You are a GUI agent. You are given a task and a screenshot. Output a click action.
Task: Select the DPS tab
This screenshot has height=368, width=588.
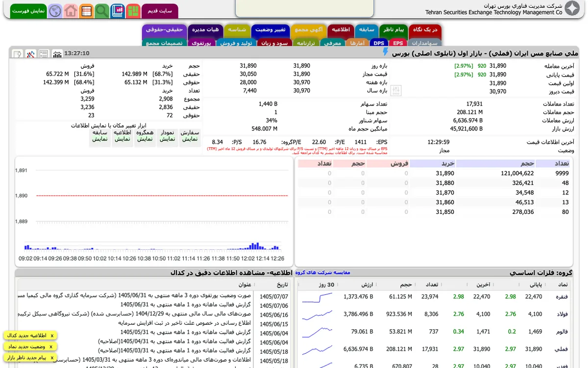[x=378, y=43]
